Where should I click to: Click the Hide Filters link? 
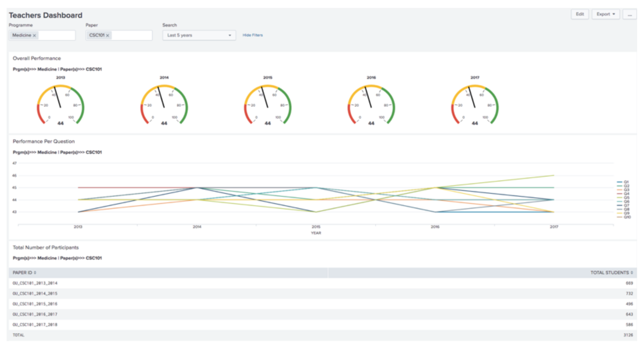point(252,35)
